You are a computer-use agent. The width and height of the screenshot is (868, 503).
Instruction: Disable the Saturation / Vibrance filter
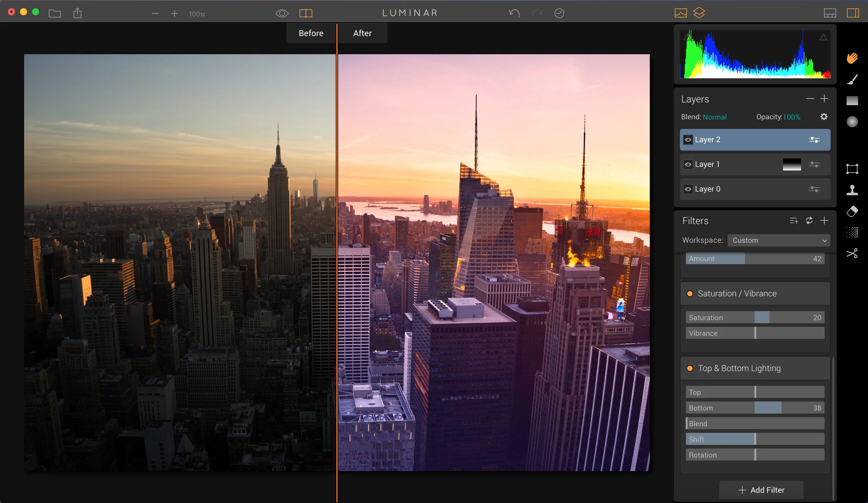690,294
